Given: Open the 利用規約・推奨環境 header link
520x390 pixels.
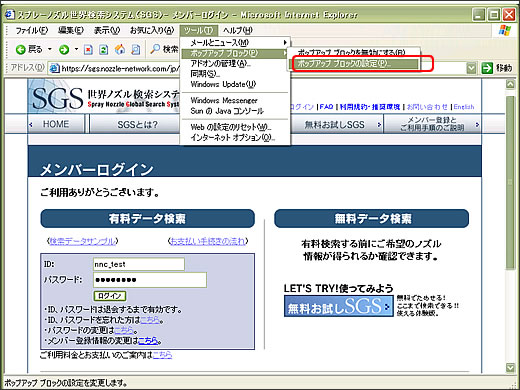Looking at the screenshot, I should [x=370, y=107].
